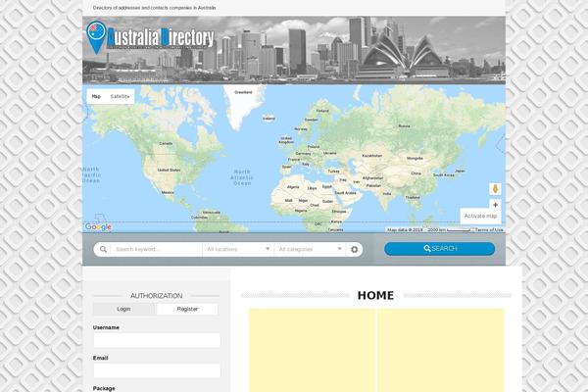This screenshot has height=392, width=588.
Task: Click the AUTHORIZATION heading text
Action: [157, 296]
